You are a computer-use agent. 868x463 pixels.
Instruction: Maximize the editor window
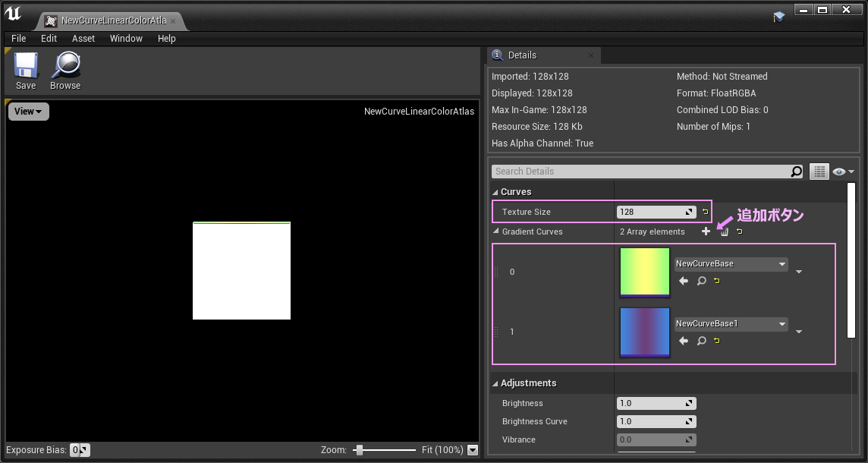tap(822, 9)
